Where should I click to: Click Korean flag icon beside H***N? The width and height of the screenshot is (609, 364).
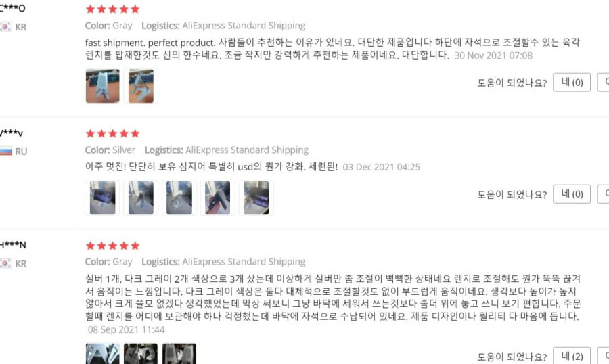click(5, 263)
